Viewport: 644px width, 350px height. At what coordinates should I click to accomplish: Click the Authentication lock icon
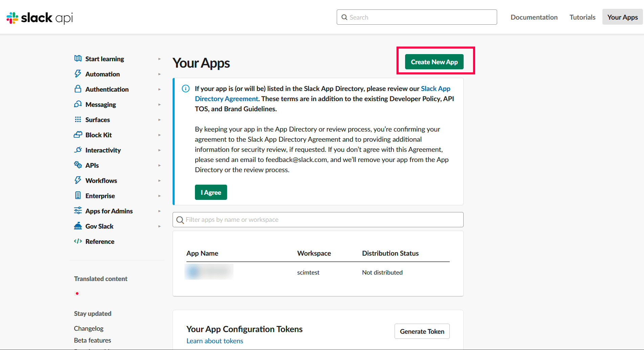(78, 89)
